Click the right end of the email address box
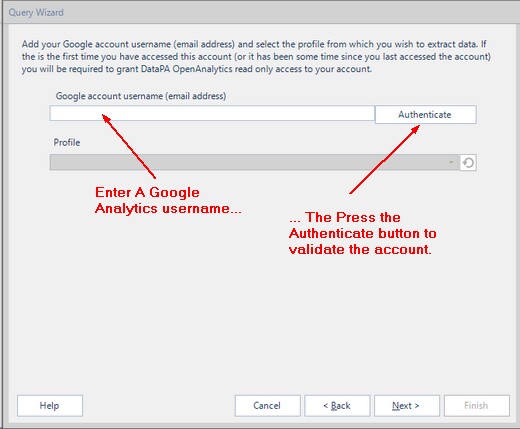 pos(367,113)
